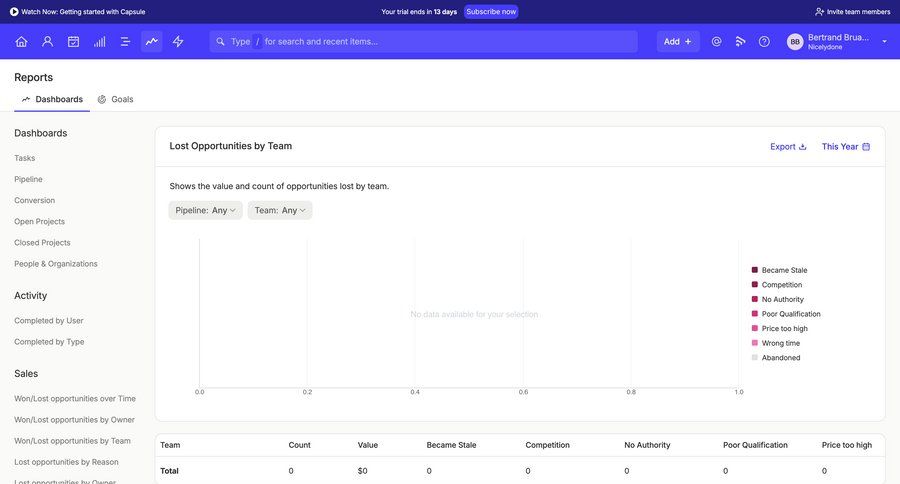Image resolution: width=900 pixels, height=484 pixels.
Task: Open the activity feed icon
Action: point(740,41)
